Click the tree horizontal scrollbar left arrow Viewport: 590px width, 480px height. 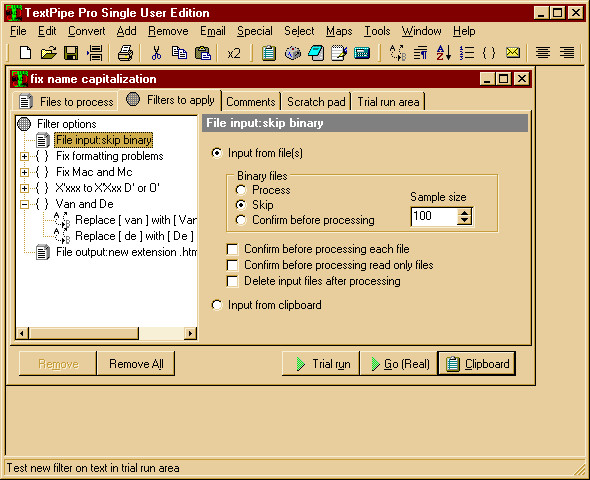(22, 333)
